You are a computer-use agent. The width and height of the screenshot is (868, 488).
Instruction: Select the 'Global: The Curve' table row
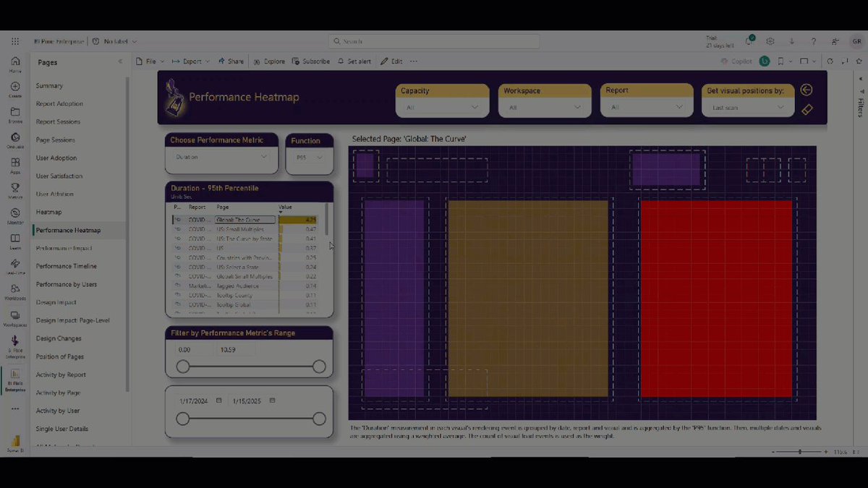[x=244, y=220]
